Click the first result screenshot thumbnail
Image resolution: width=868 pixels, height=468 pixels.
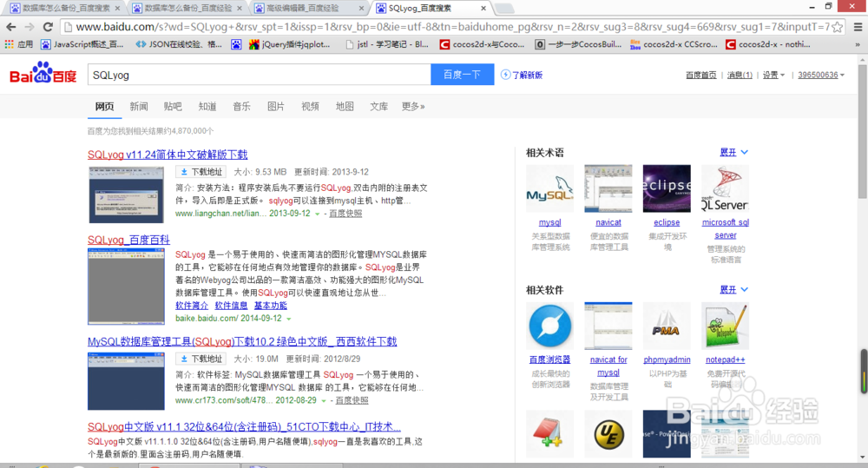[126, 195]
